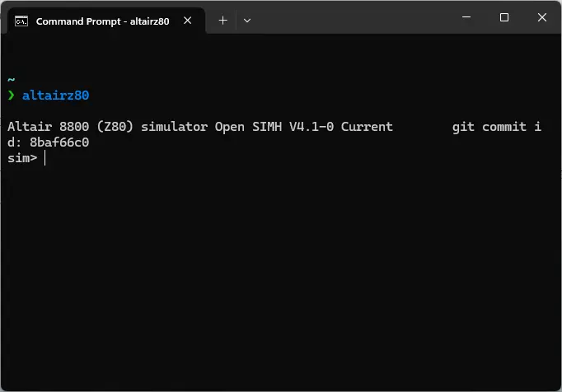Click the 'Open SIMH V4.1-0 Current' text
The height and width of the screenshot is (392, 562).
pyautogui.click(x=303, y=127)
